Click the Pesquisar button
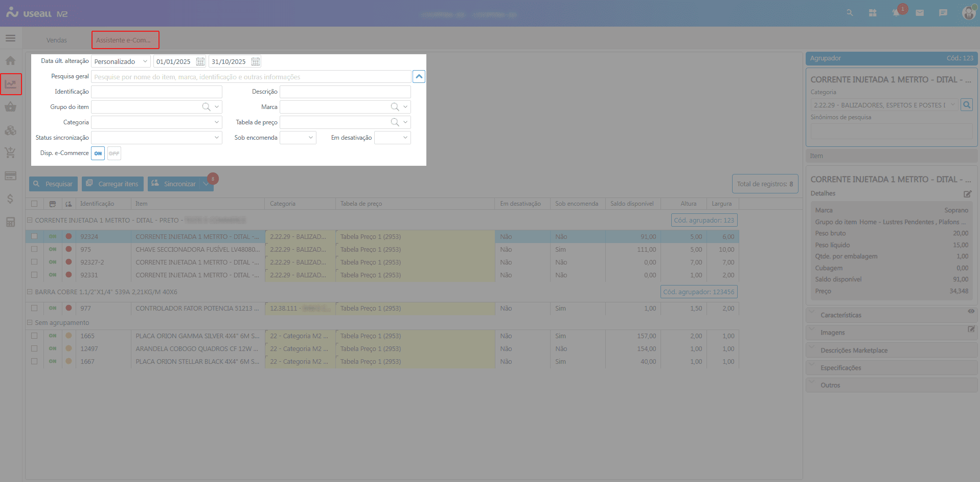The height and width of the screenshot is (482, 980). (53, 184)
